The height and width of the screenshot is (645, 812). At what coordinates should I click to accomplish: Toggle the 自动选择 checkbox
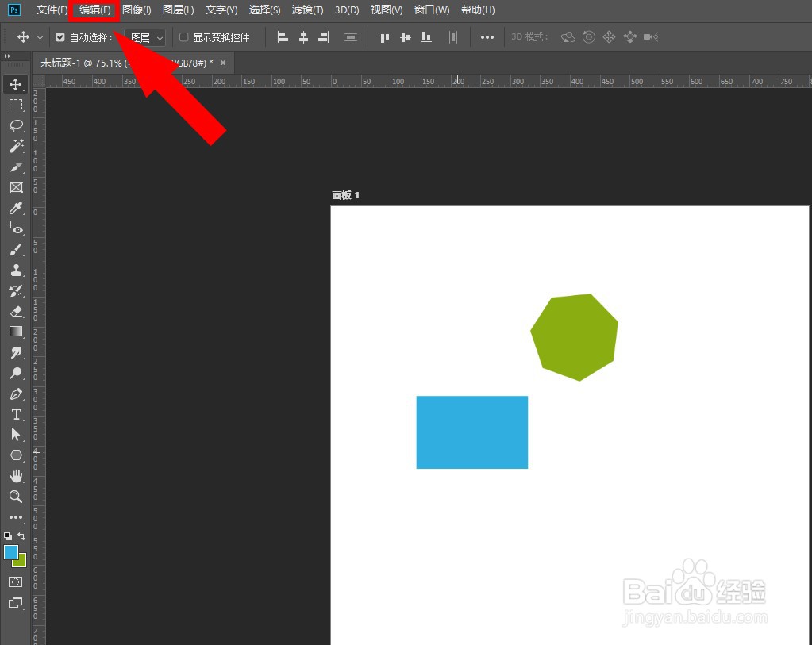60,37
